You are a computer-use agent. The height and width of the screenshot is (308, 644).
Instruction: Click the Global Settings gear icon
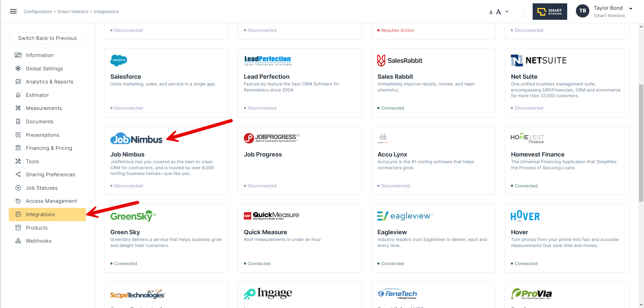pyautogui.click(x=18, y=68)
